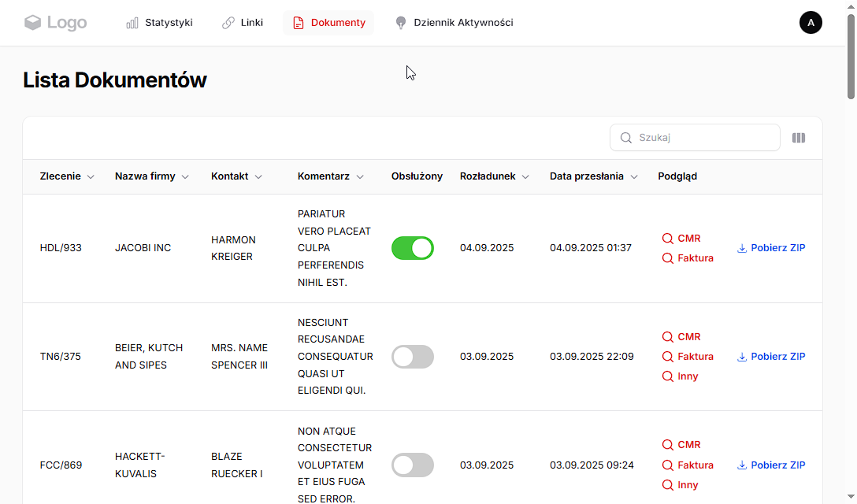The image size is (857, 504).
Task: Expand the Zlecenie column sort dropdown
Action: (x=91, y=177)
